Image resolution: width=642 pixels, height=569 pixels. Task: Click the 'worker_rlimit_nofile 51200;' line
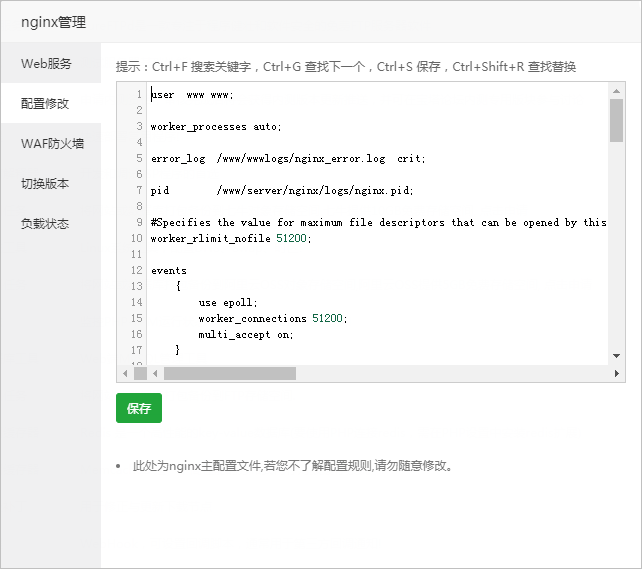pos(231,239)
